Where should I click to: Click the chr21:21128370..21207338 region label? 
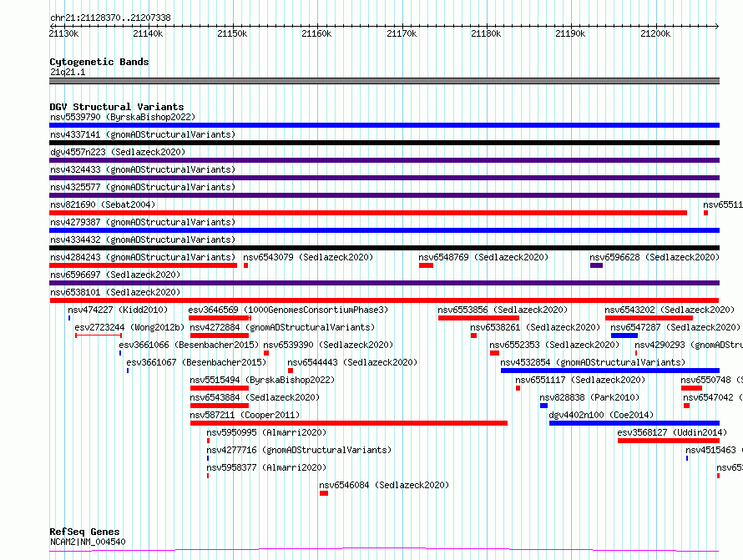(110, 18)
